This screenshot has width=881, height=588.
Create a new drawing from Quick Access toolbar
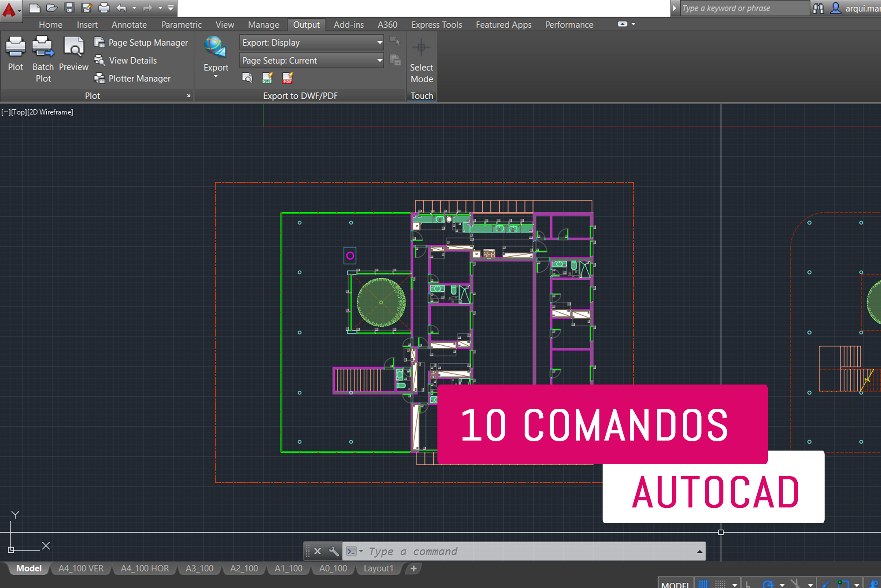pos(34,8)
